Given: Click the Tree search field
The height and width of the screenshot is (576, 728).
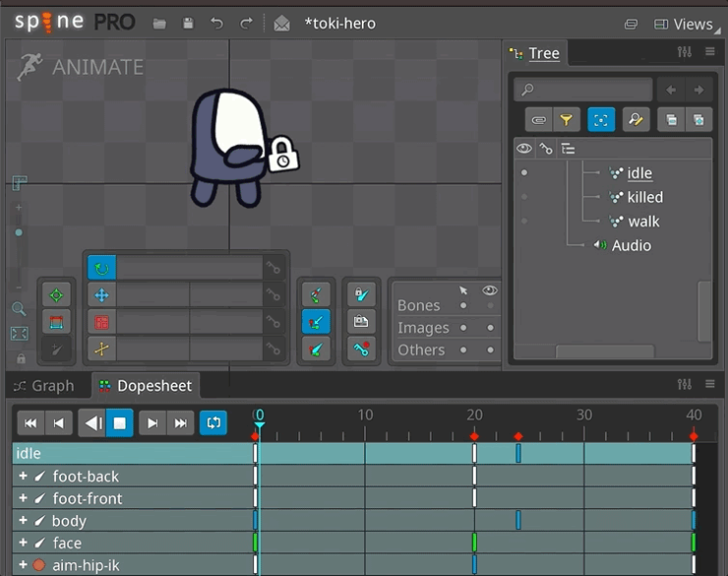Looking at the screenshot, I should tap(592, 90).
